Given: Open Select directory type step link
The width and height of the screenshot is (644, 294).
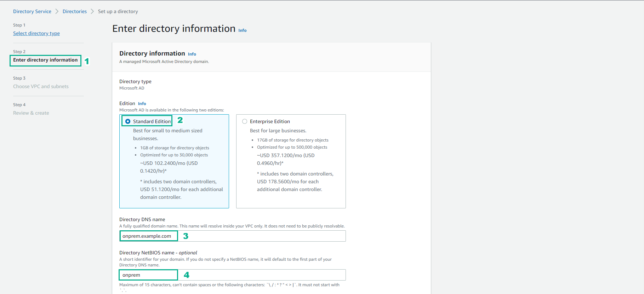Looking at the screenshot, I should click(36, 33).
